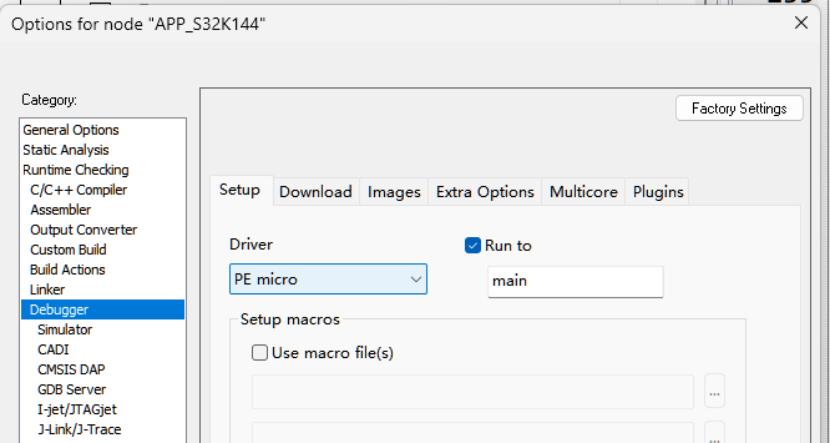Open the Driver dropdown list
The image size is (830, 443).
pyautogui.click(x=328, y=280)
